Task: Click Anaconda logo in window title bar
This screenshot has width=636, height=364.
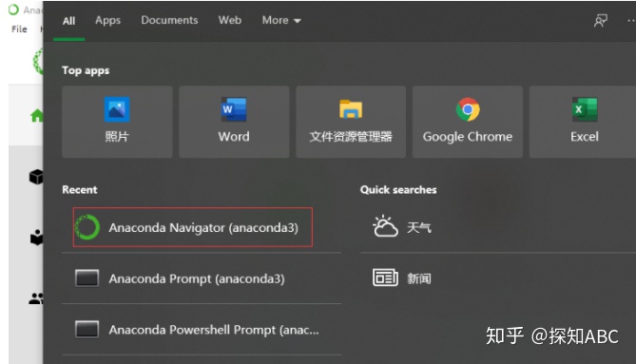Action: coord(14,10)
